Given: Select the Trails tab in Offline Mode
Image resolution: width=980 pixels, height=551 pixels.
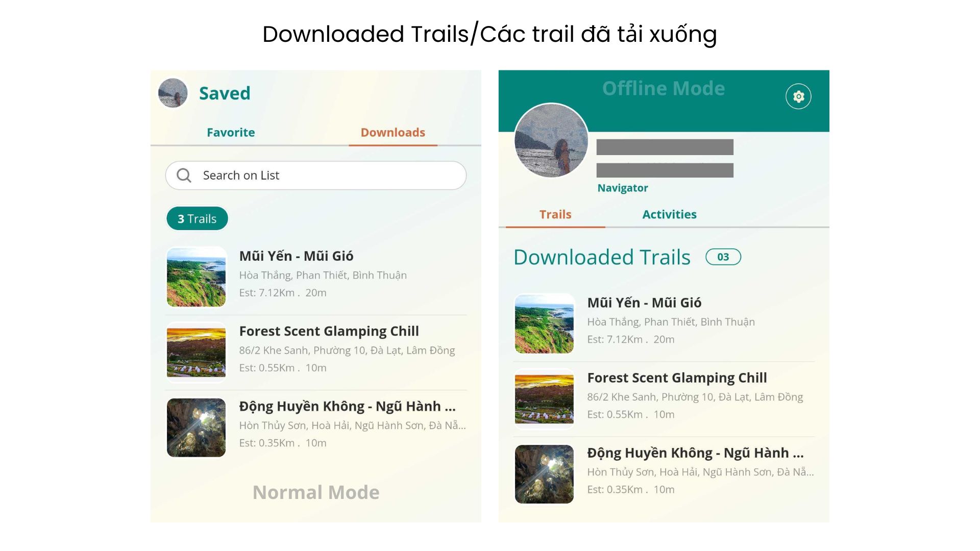Looking at the screenshot, I should coord(555,214).
